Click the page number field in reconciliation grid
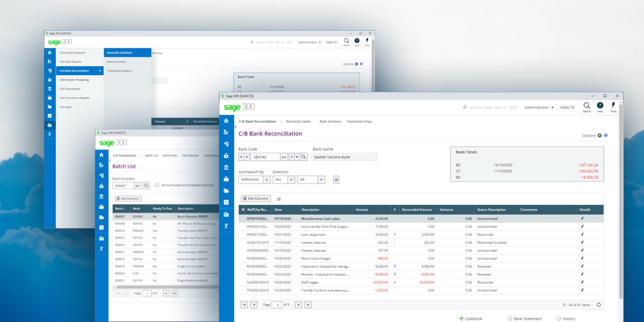The height and width of the screenshot is (322, 644). (x=277, y=305)
